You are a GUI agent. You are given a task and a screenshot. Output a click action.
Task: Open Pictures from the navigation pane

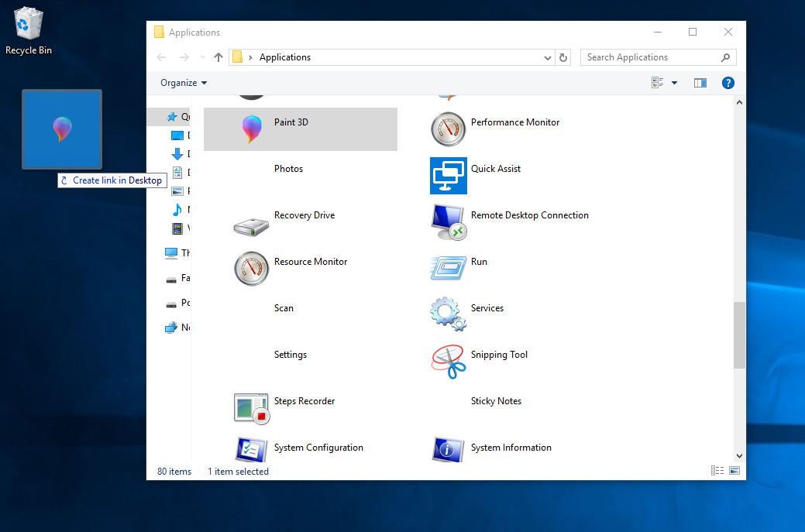pos(177,190)
